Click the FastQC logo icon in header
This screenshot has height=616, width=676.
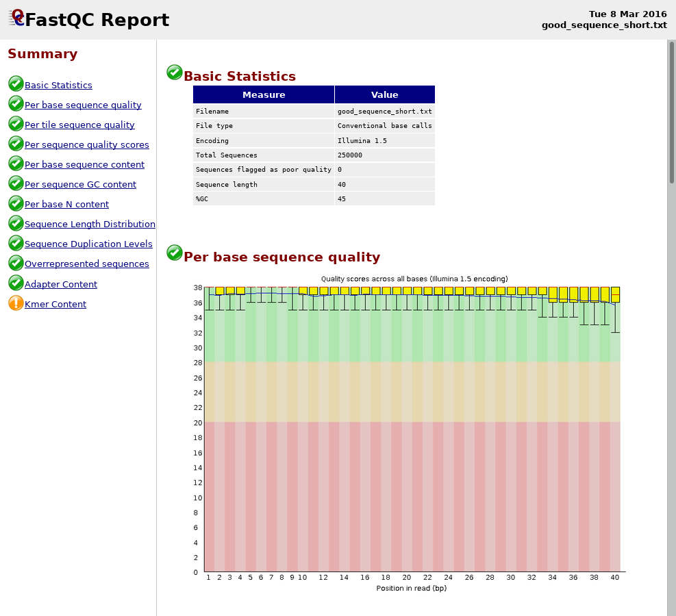[16, 18]
